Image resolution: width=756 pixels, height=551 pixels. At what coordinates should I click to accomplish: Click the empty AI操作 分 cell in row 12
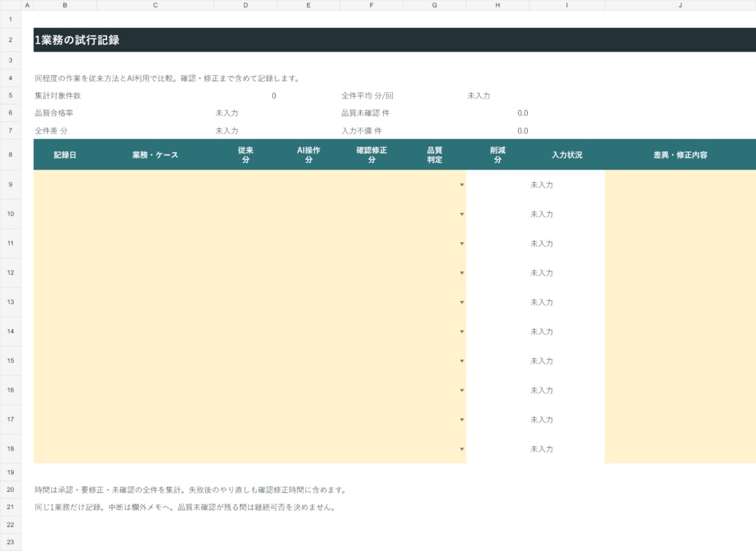tap(309, 273)
